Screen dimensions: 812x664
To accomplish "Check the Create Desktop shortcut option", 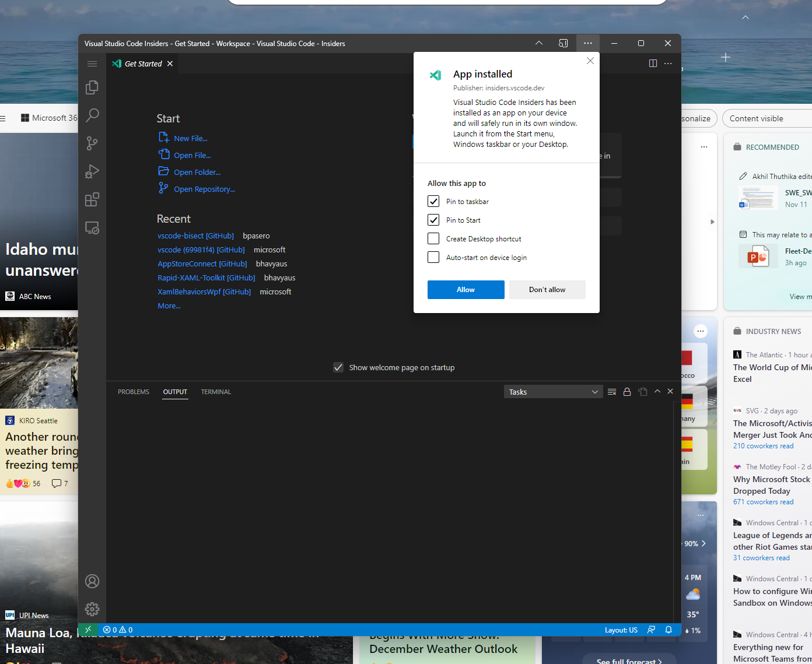I will (x=433, y=238).
